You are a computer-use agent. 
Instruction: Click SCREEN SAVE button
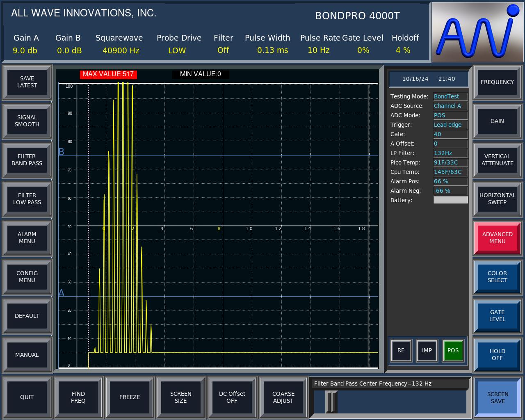pos(498,397)
